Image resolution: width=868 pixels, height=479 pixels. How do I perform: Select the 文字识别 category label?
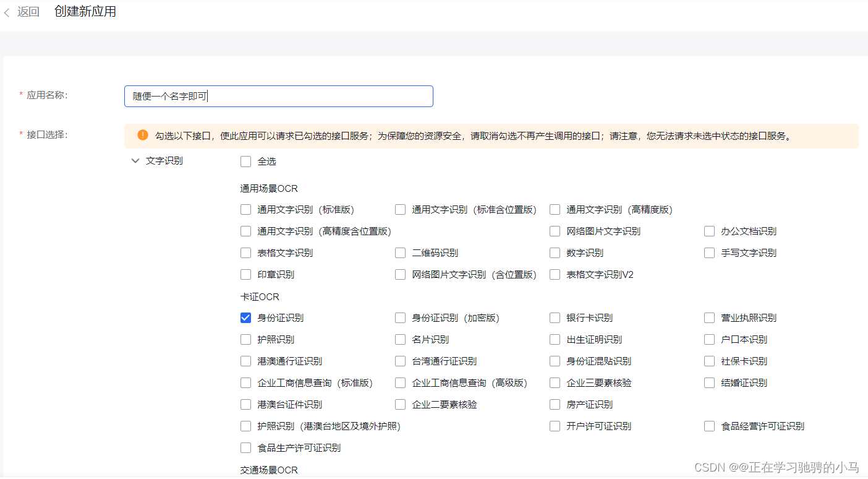click(x=164, y=161)
